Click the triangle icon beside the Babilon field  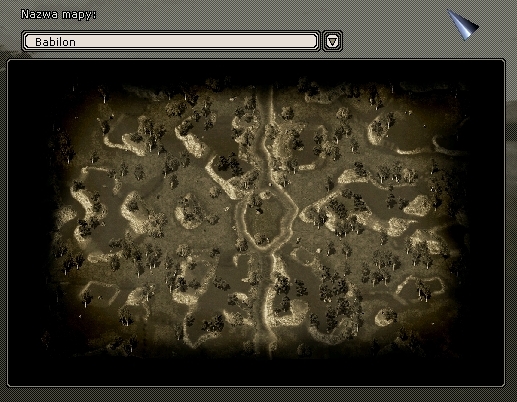[x=332, y=41]
